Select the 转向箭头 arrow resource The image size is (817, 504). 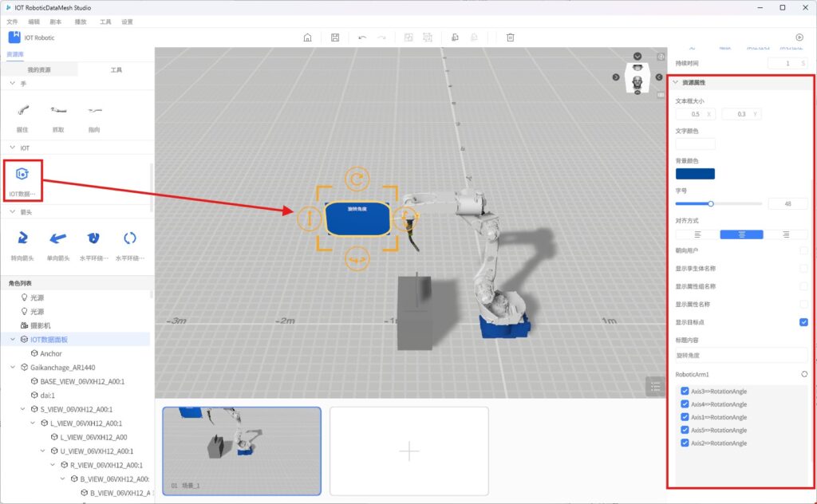tap(22, 238)
